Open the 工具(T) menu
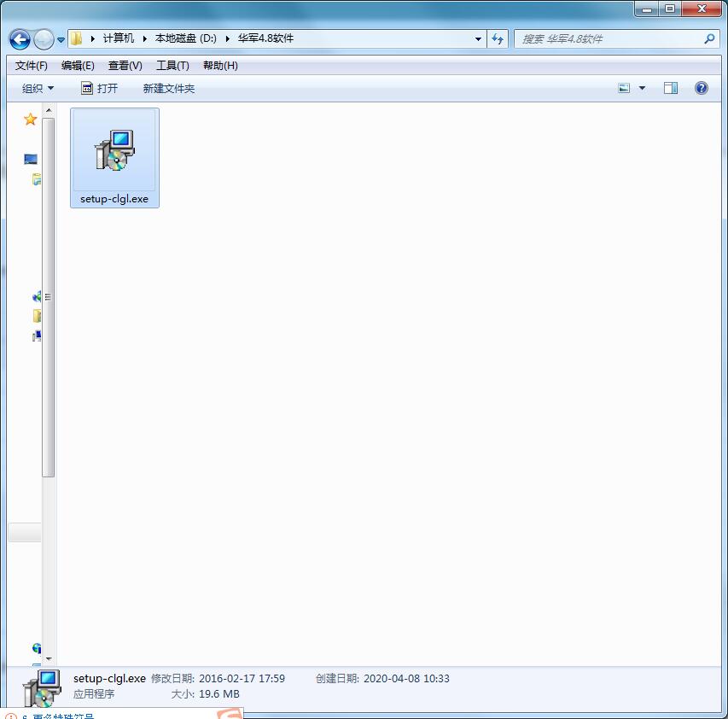This screenshot has height=719, width=728. (172, 66)
